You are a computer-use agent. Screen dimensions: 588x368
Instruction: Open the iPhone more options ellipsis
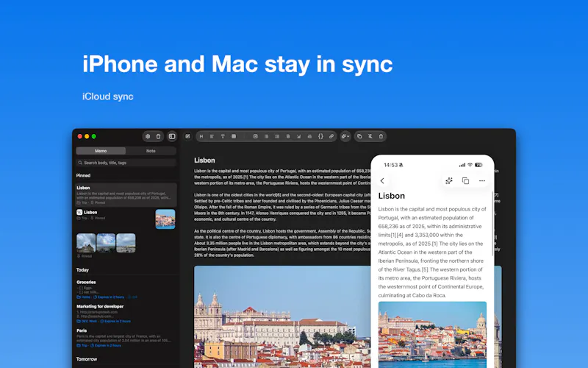click(482, 181)
